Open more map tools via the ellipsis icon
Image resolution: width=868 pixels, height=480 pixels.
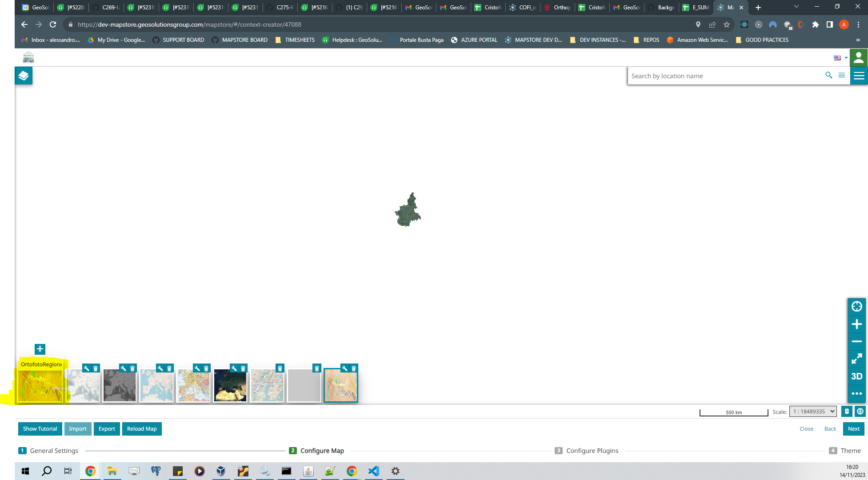pyautogui.click(x=857, y=393)
